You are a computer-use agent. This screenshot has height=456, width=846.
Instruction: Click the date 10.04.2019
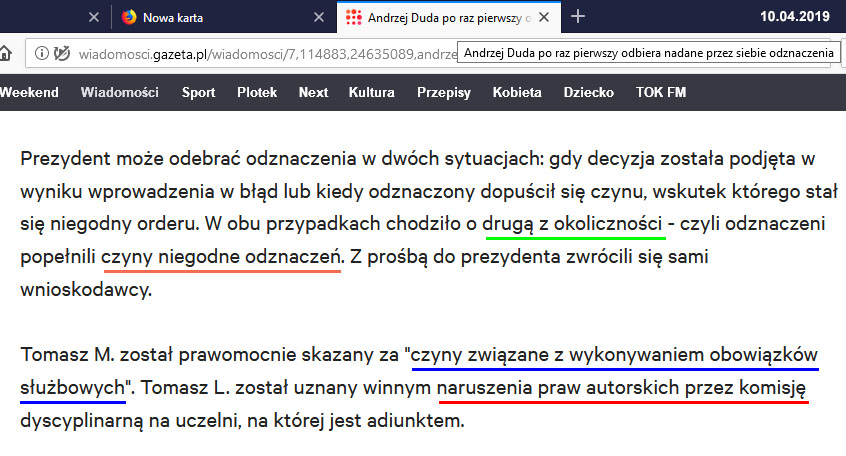tap(795, 16)
